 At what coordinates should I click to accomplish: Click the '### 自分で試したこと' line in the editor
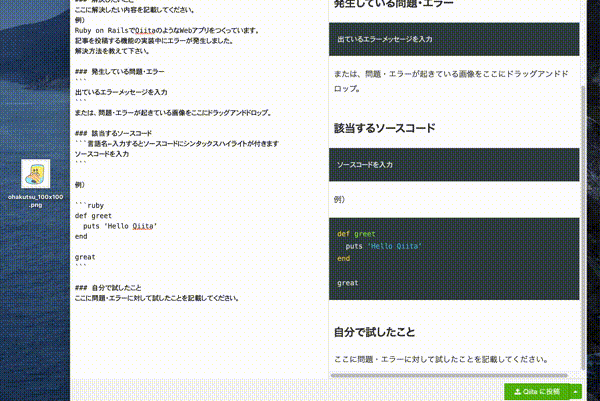pos(108,288)
